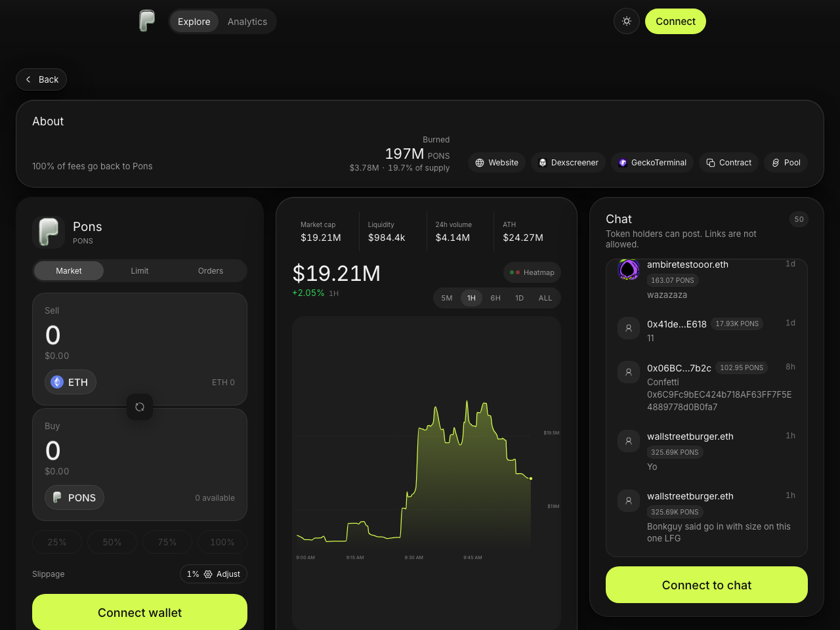This screenshot has height=630, width=840.
Task: Set chart timeframe to 6H
Action: (495, 298)
